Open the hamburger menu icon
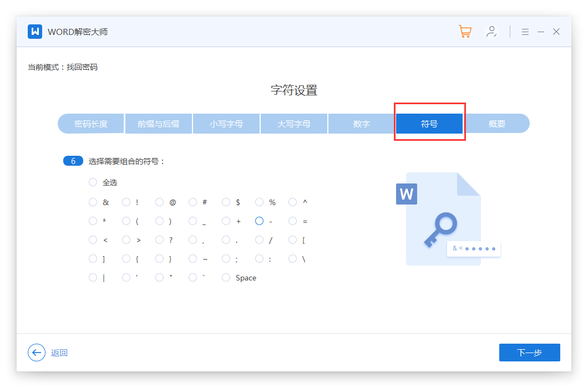Image resolution: width=588 pixels, height=388 pixels. [x=525, y=32]
